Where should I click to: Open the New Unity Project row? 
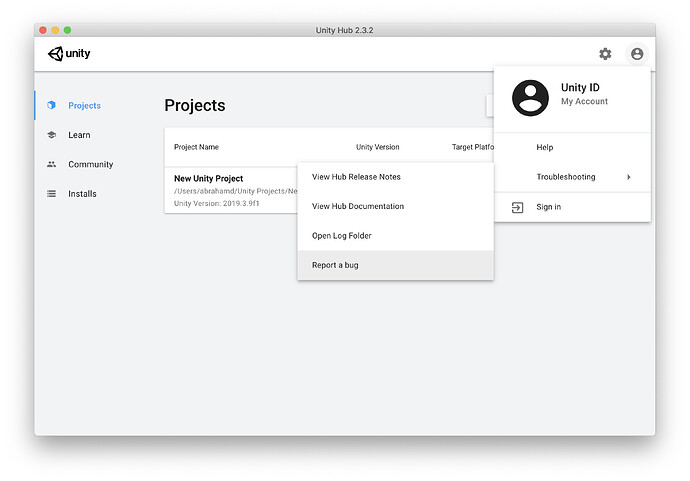click(x=231, y=190)
